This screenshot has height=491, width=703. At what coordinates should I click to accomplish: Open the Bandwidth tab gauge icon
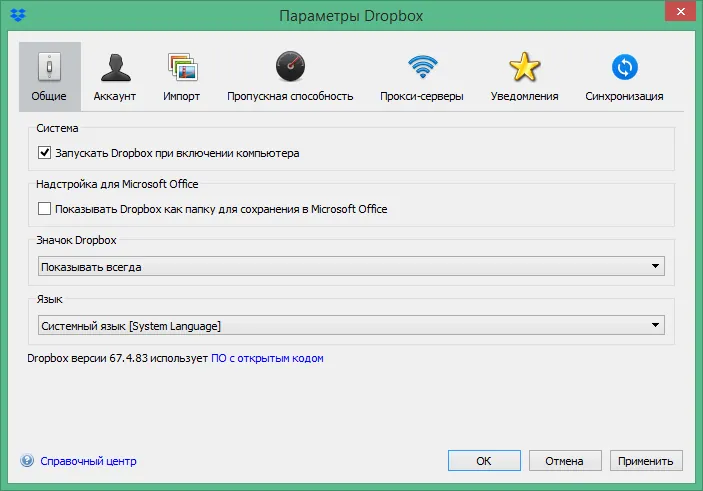[x=290, y=66]
